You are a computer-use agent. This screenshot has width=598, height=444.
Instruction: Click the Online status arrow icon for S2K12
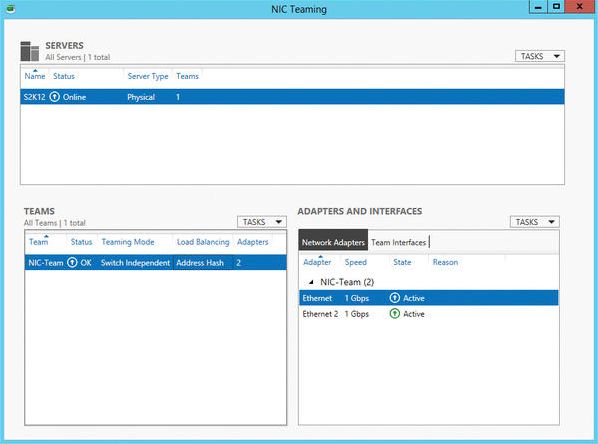55,97
